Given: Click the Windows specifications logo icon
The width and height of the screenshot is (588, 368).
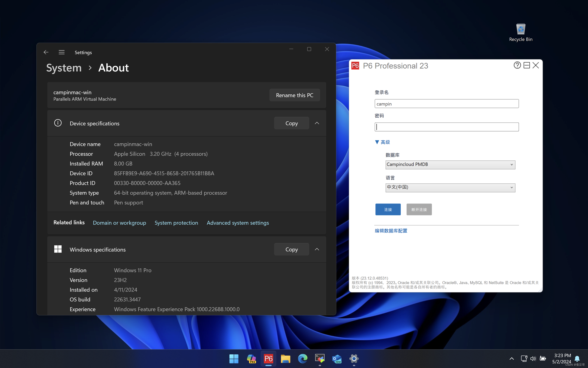Looking at the screenshot, I should [x=58, y=249].
